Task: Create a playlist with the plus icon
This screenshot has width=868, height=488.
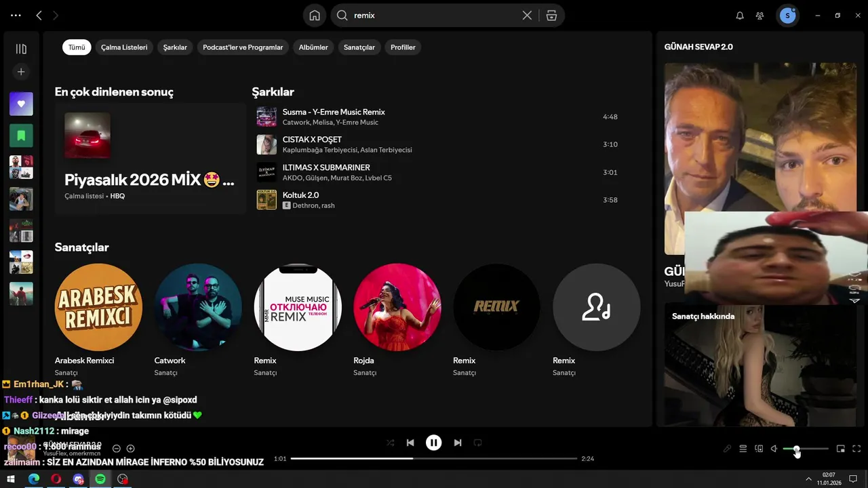Action: coord(21,72)
